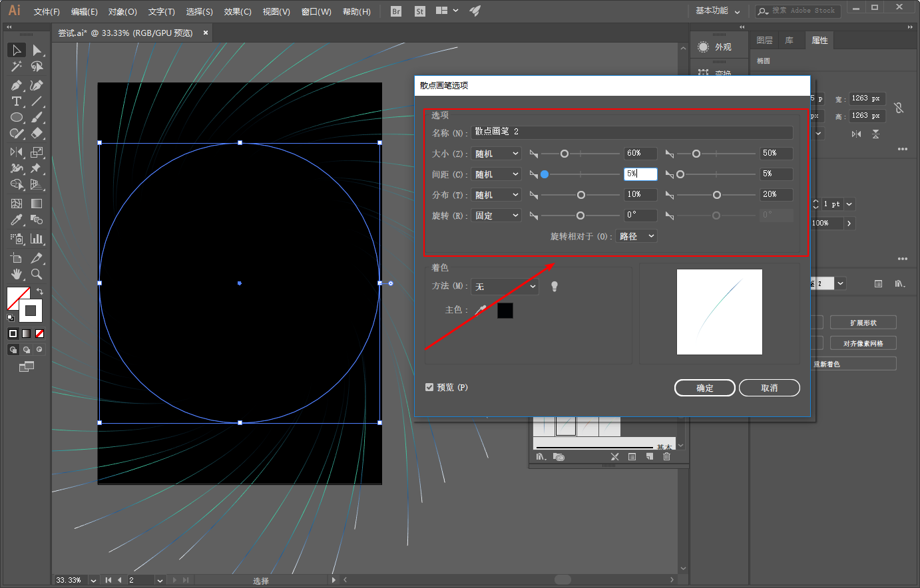Open the 大小 (Z) size mode dropdown
920x588 pixels.
(496, 154)
